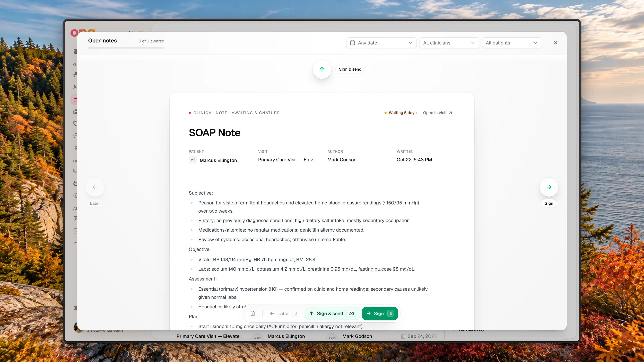The width and height of the screenshot is (644, 362).
Task: Open the tag icon in the background sidebar
Action: point(75,123)
